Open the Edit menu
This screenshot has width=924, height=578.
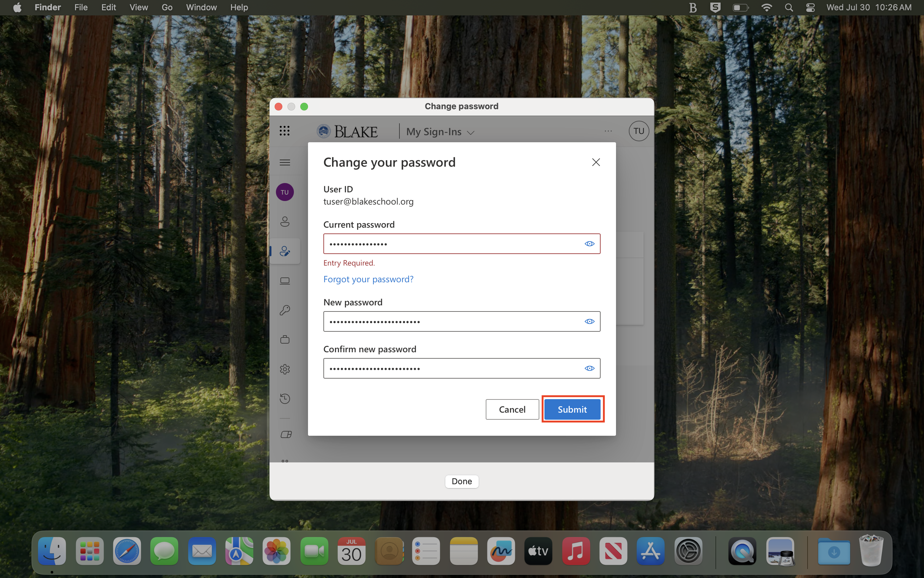(x=108, y=7)
